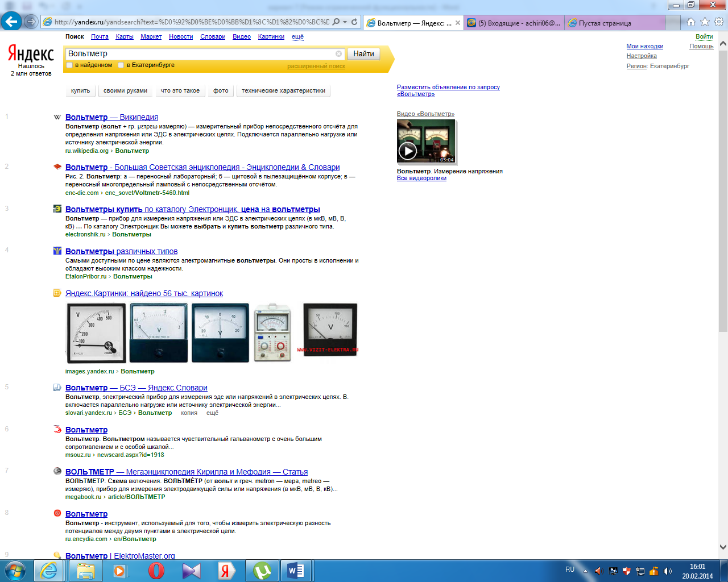Click the своими руками suggestion button

coord(125,91)
